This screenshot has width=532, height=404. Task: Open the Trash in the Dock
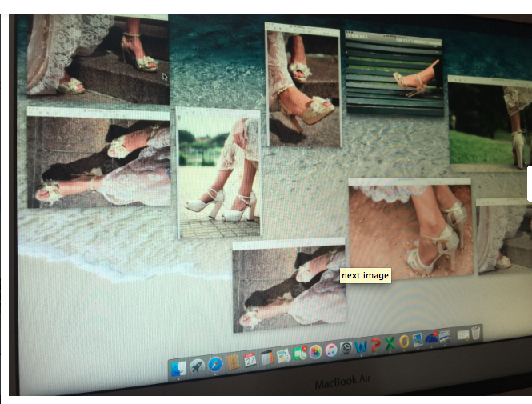pyautogui.click(x=476, y=333)
